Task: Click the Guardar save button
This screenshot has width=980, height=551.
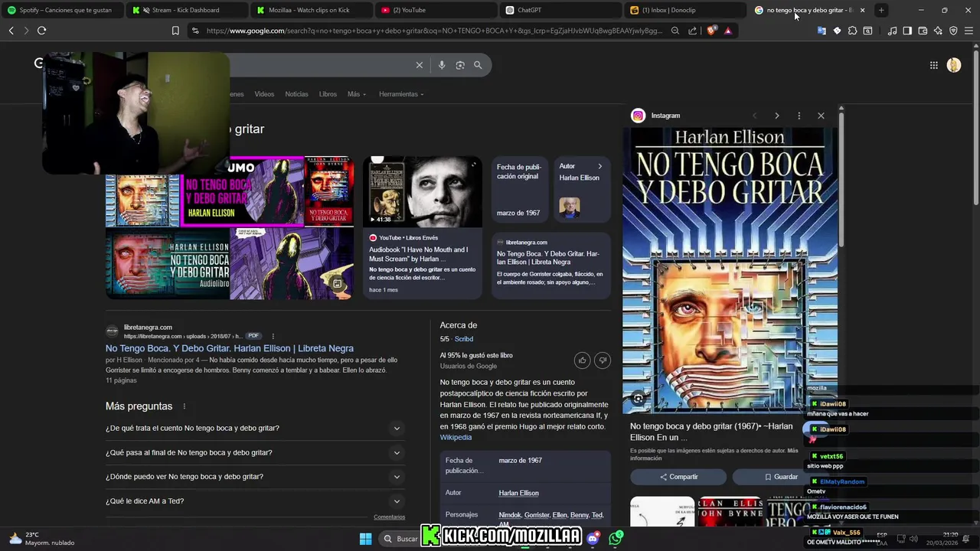Action: click(781, 477)
